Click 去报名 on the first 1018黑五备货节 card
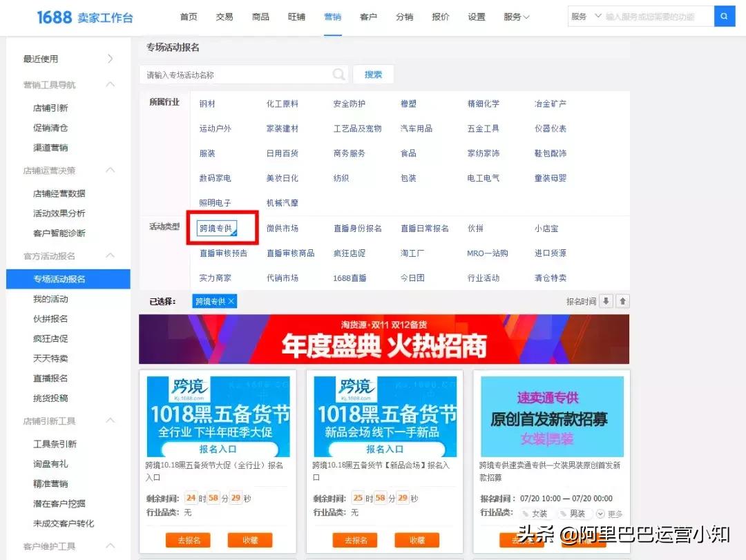The image size is (746, 560). click(x=187, y=541)
